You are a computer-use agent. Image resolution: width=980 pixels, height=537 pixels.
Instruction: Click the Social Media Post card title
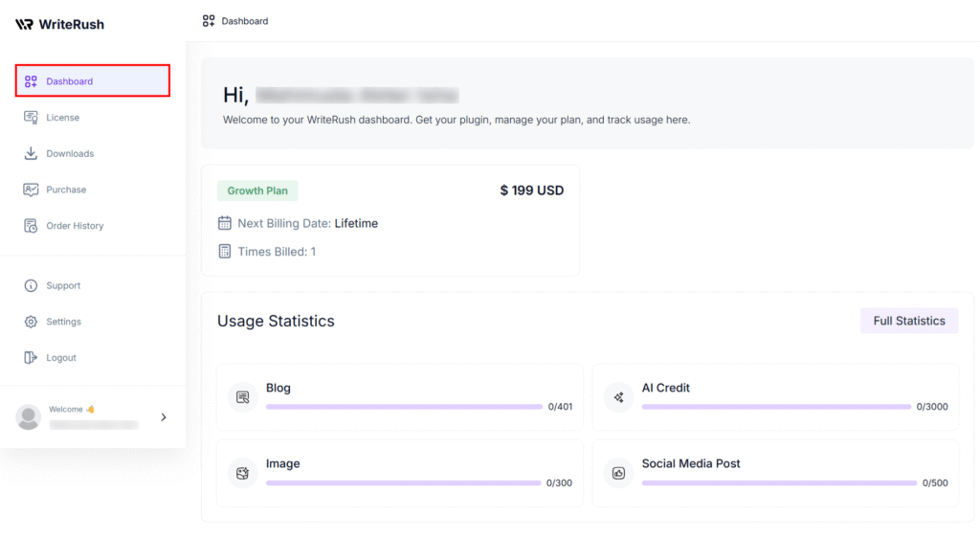pyautogui.click(x=691, y=464)
